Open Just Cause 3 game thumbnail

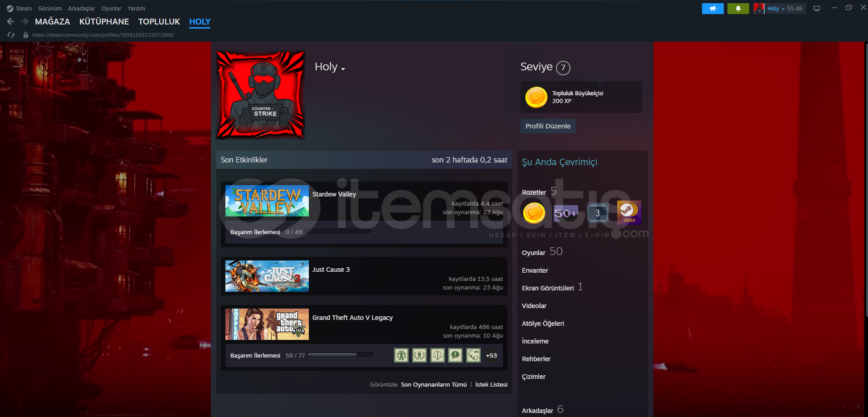pyautogui.click(x=267, y=276)
